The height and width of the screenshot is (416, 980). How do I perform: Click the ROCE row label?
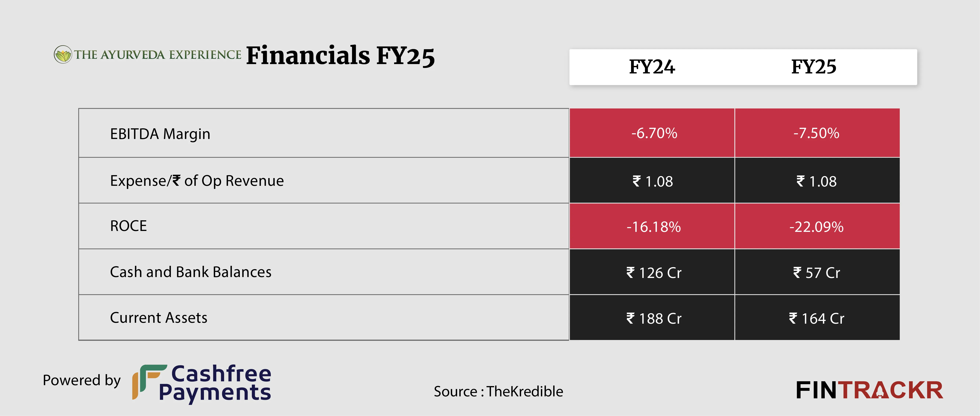pyautogui.click(x=128, y=226)
